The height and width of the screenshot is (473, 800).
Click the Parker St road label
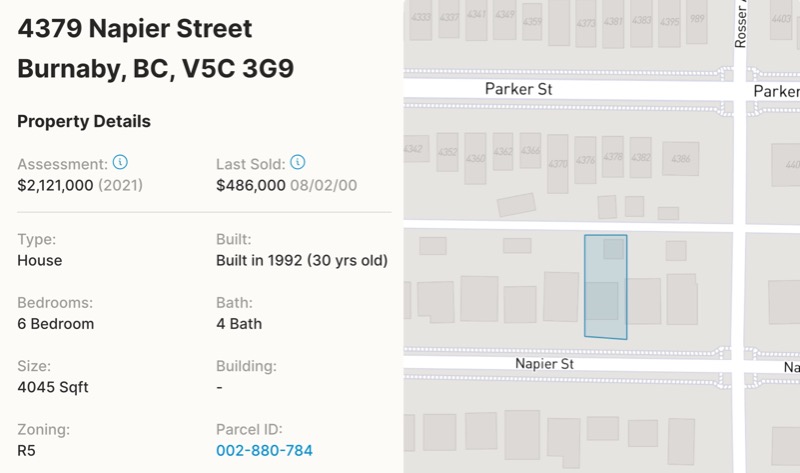[518, 89]
